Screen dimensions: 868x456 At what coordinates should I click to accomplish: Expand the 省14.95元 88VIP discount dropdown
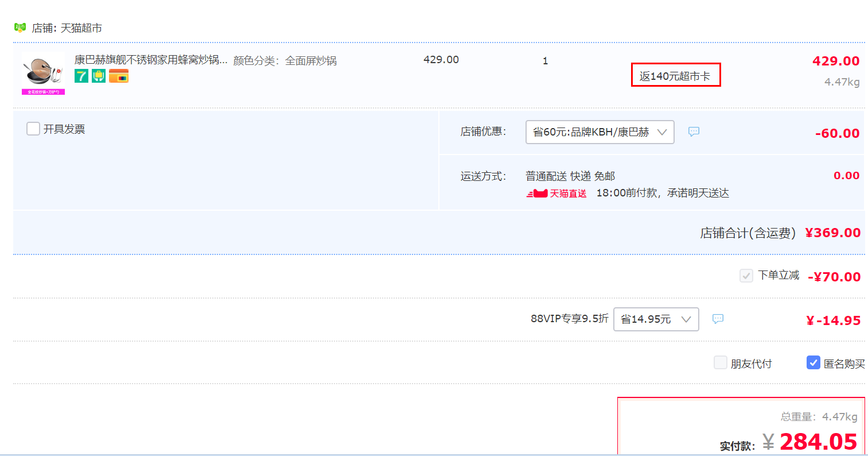(x=656, y=319)
